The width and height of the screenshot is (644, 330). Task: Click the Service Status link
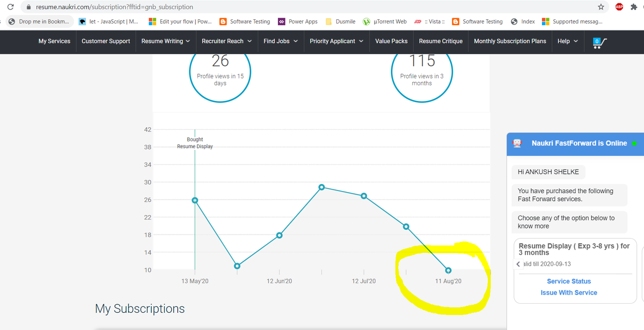[x=569, y=281]
